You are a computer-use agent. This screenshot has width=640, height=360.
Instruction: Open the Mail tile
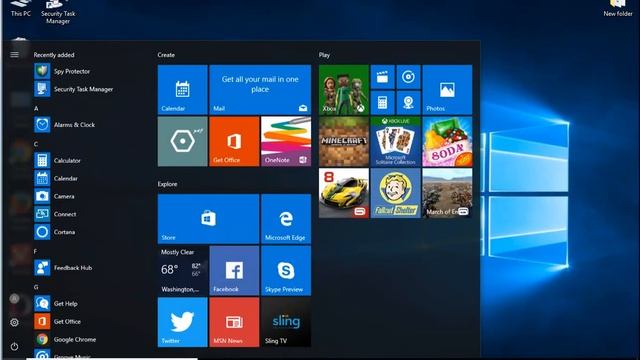pyautogui.click(x=260, y=89)
